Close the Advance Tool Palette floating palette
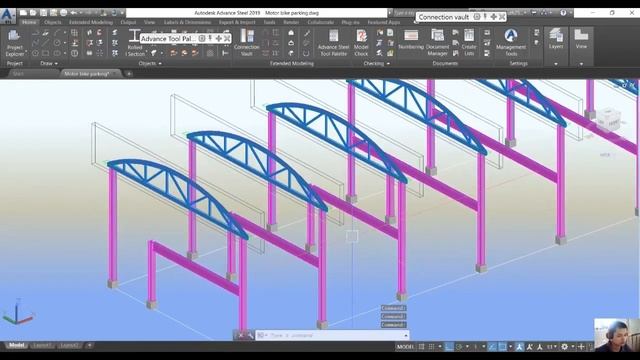The image size is (640, 360). pyautogui.click(x=227, y=38)
